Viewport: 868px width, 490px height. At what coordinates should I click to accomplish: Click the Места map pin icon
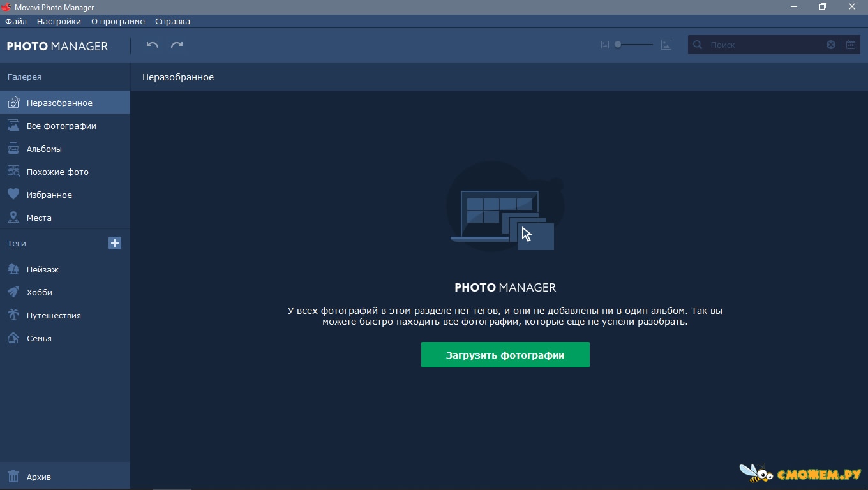[x=13, y=218]
